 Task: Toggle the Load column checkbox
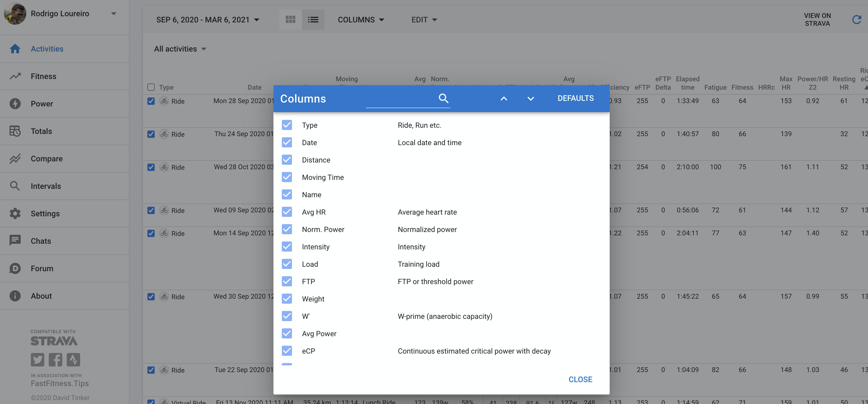click(x=287, y=264)
